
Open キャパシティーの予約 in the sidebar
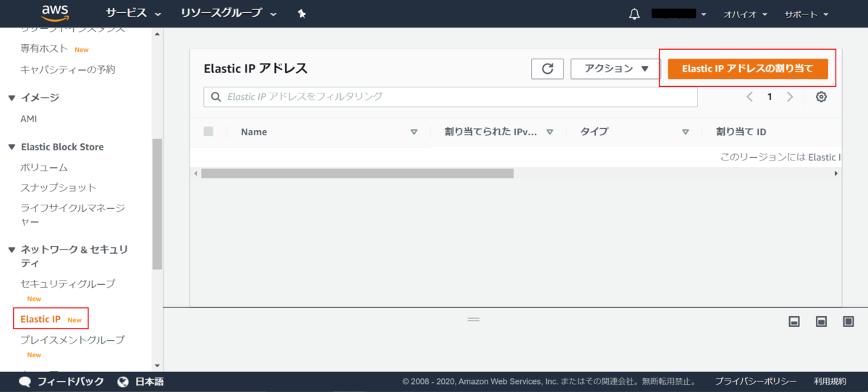[x=68, y=69]
